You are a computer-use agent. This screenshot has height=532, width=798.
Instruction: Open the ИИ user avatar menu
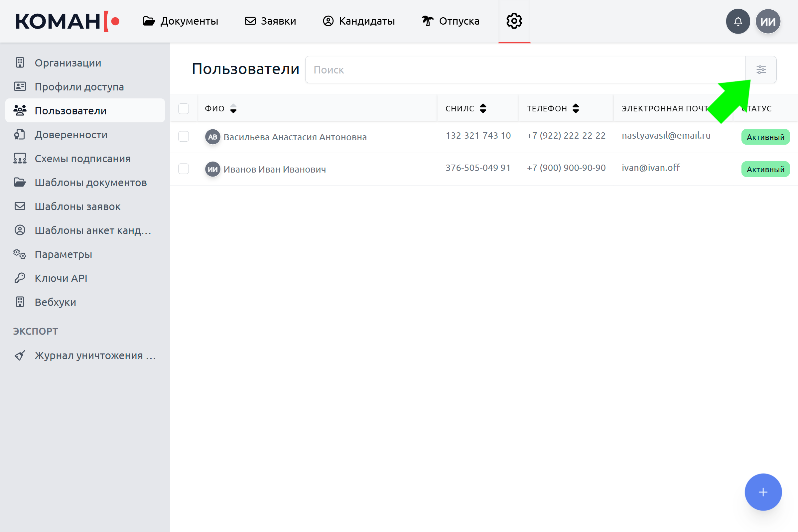pos(768,21)
